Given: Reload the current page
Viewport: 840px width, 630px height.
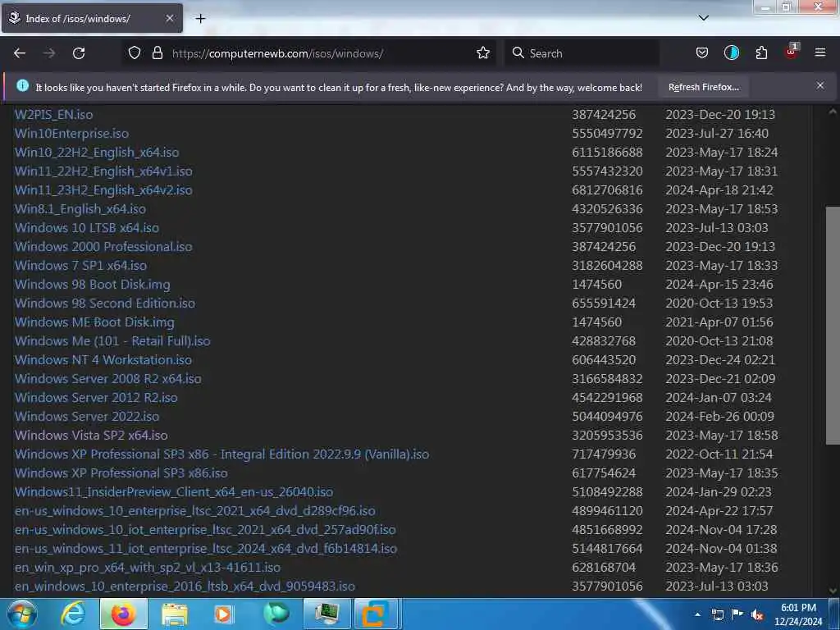Looking at the screenshot, I should tap(79, 53).
